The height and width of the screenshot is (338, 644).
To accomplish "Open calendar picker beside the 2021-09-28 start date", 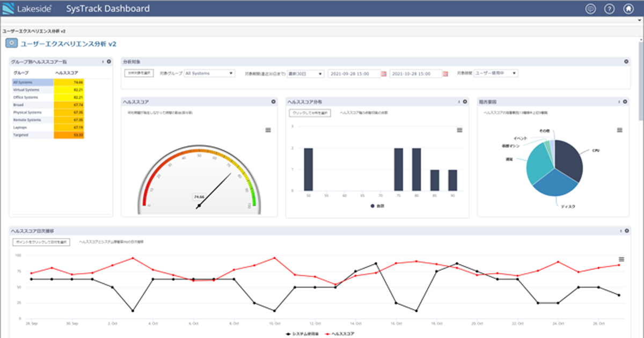I will (384, 74).
